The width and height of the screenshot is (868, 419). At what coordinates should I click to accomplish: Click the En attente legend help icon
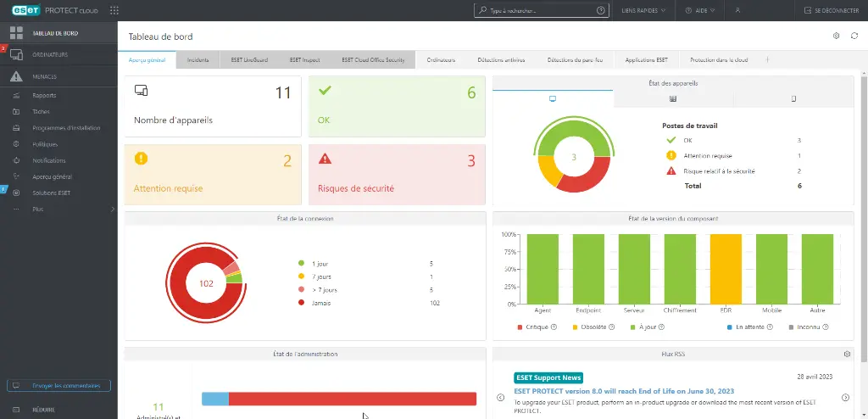tap(770, 327)
